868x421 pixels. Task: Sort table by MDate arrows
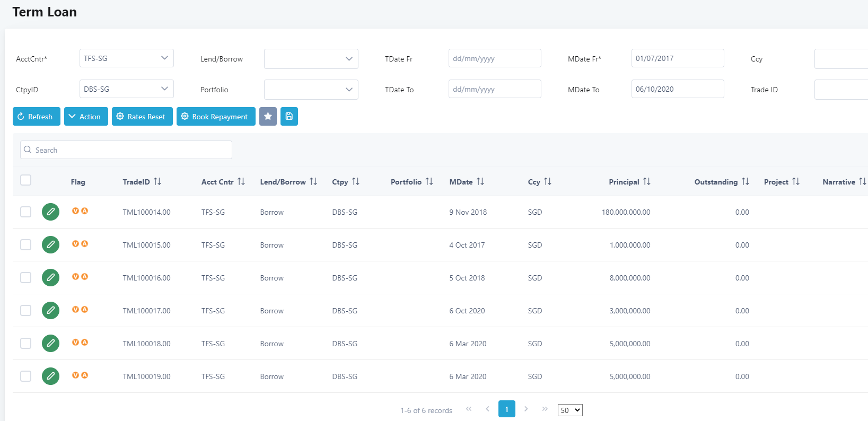[x=480, y=182]
